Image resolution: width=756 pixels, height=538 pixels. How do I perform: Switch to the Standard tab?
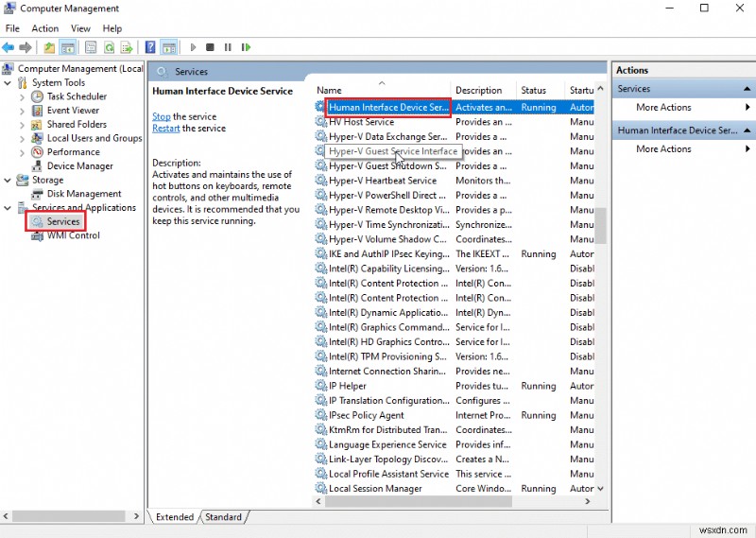[223, 517]
